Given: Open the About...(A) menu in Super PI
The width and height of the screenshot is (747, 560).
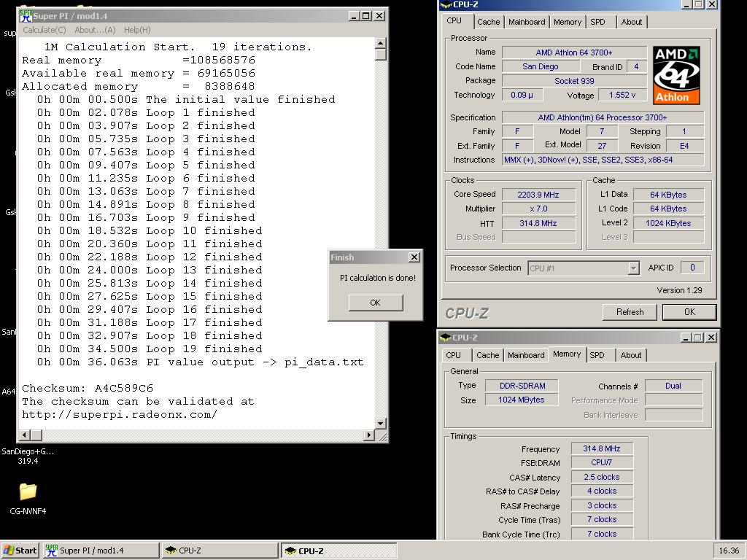Looking at the screenshot, I should tap(95, 30).
